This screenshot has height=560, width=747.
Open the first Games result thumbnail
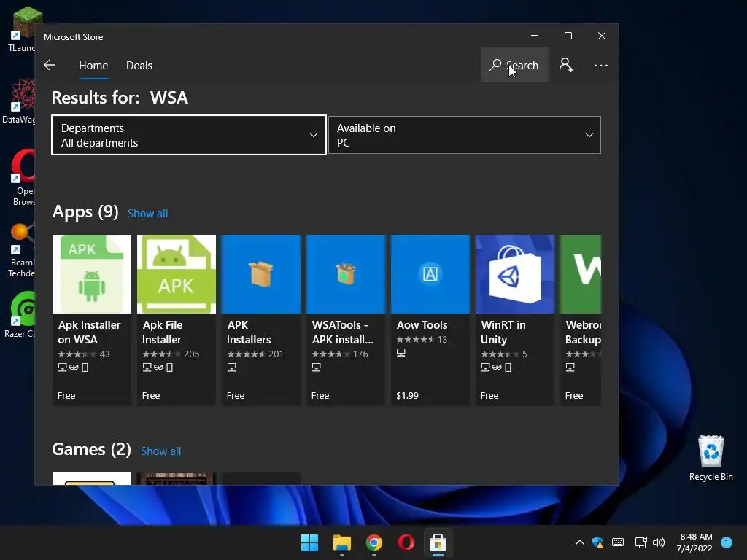(x=92, y=478)
